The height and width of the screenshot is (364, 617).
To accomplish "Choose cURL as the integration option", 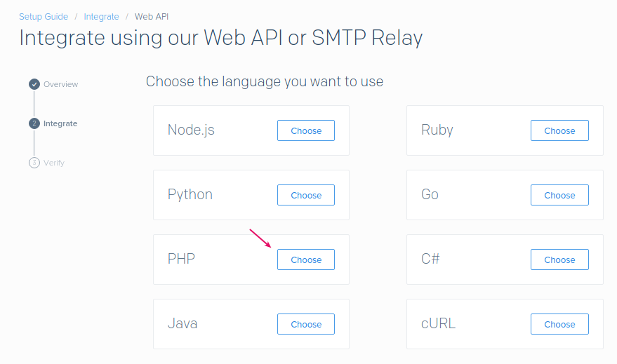I will [x=559, y=324].
